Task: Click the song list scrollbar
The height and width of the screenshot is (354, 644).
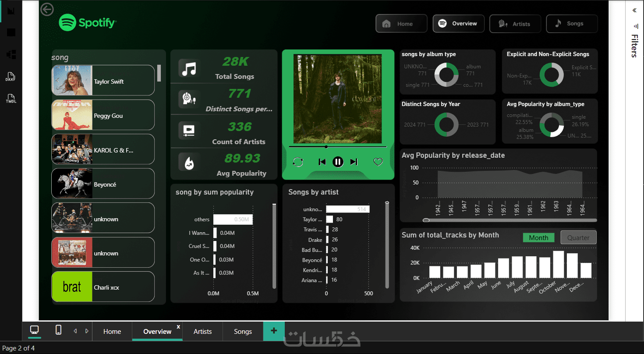Action: [159, 73]
